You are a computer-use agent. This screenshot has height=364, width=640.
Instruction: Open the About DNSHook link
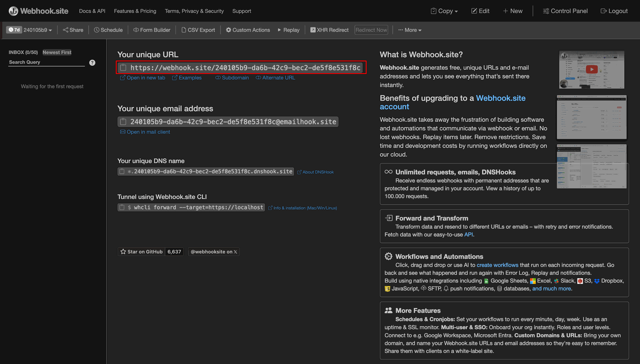coord(315,172)
